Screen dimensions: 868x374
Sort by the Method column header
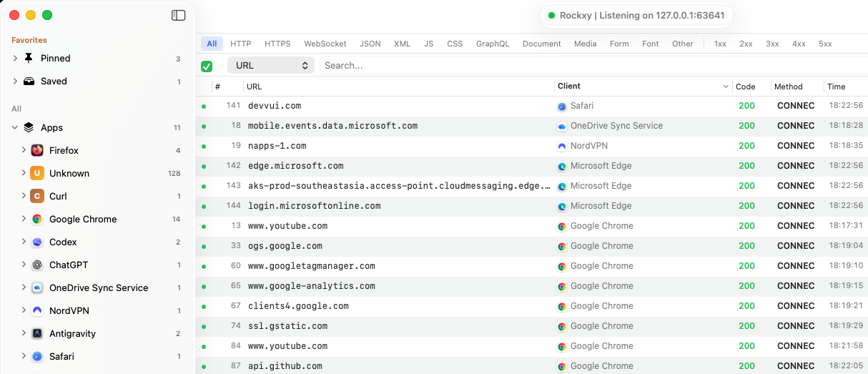[788, 87]
